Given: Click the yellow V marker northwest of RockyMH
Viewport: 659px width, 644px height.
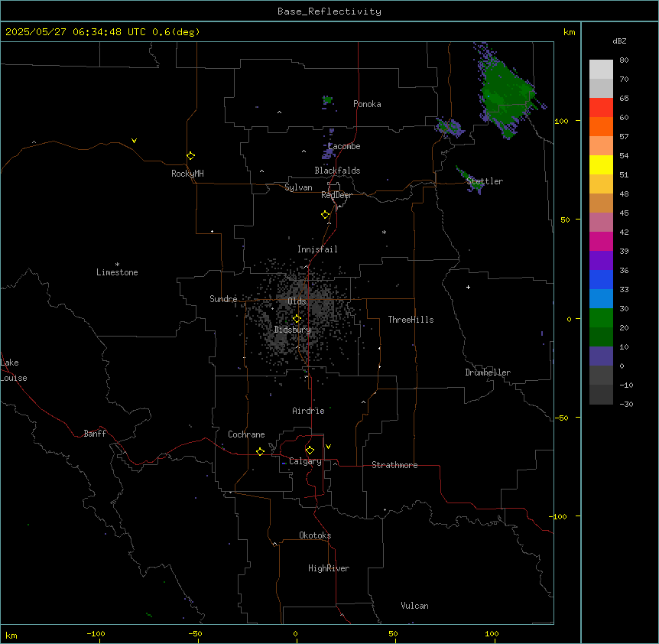Looking at the screenshot, I should tap(134, 141).
